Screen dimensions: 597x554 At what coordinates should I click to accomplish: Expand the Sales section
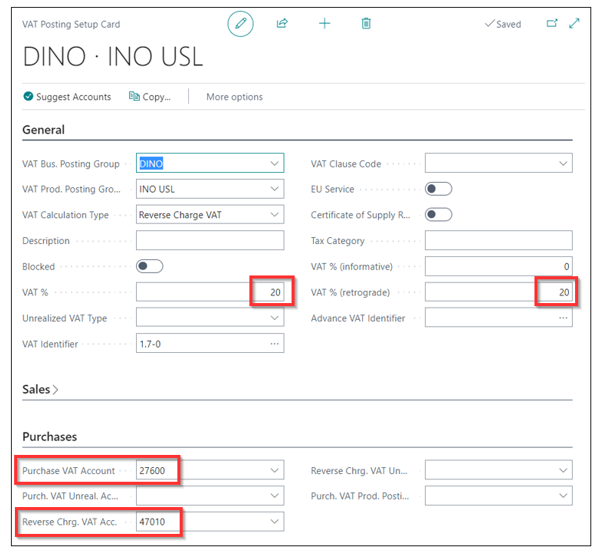[40, 390]
